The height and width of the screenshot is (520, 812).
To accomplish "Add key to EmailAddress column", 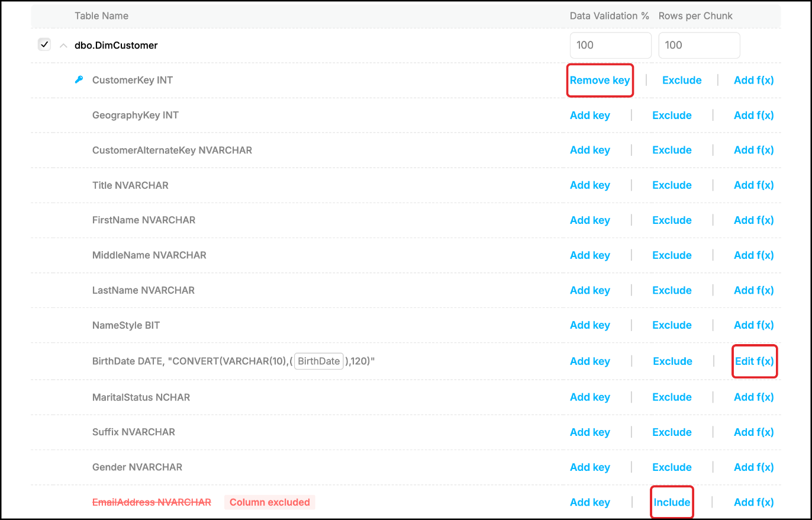I will coord(590,502).
